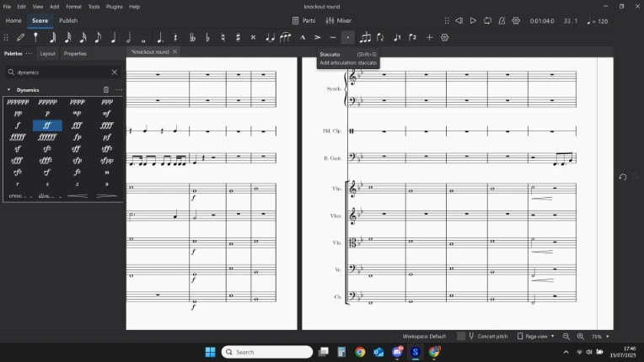Collapse the Dynamics palette
Image resolution: width=644 pixels, height=362 pixels.
point(8,90)
